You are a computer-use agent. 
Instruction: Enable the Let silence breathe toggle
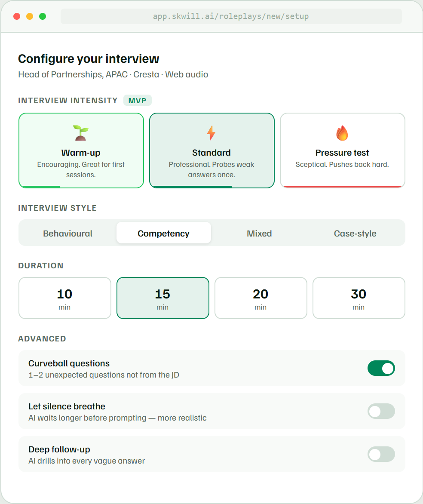(x=381, y=411)
